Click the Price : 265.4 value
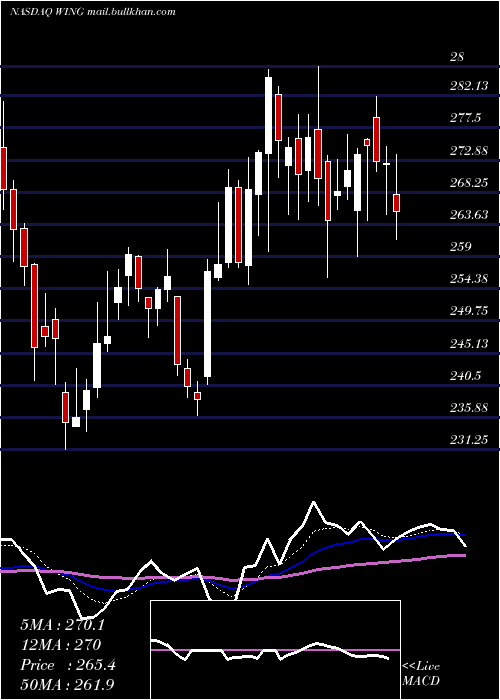The height and width of the screenshot is (700, 500). coord(68,665)
